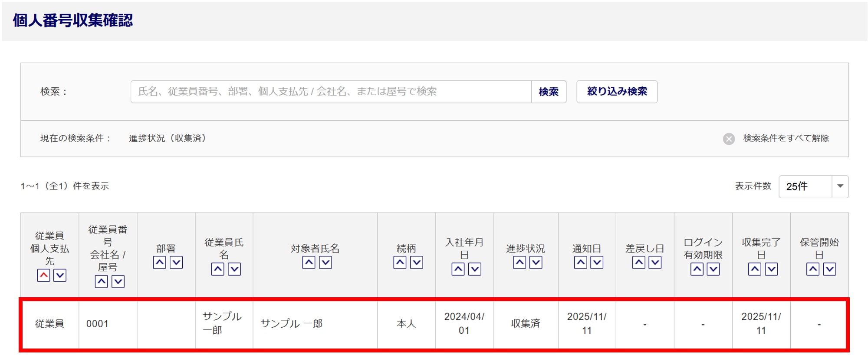
Task: Sort 差戻し日 column descending
Action: [x=655, y=262]
